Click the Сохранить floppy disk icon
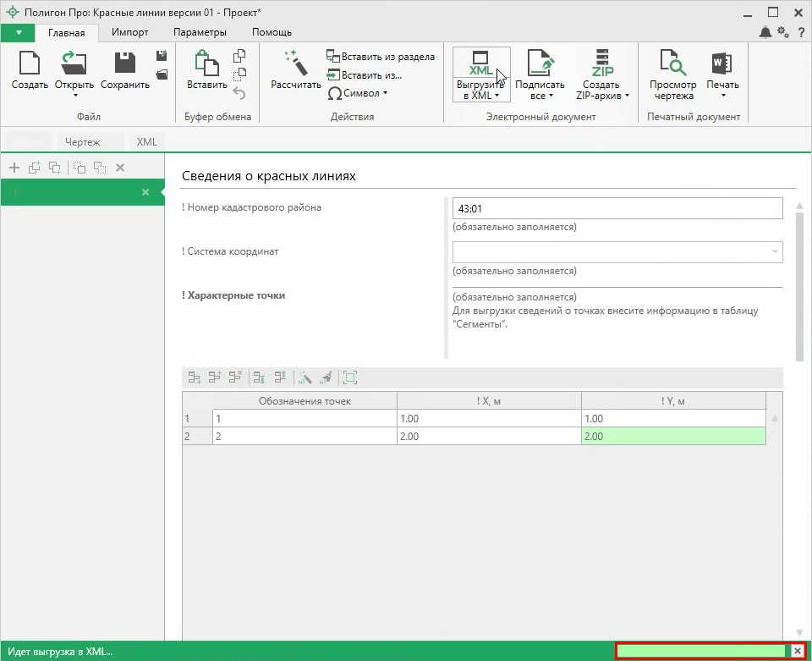 point(125,64)
